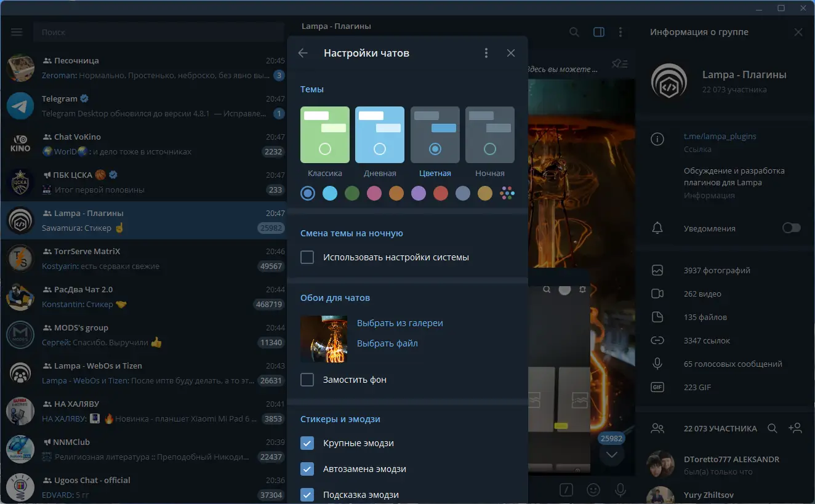The image size is (815, 504).
Task: Open the Песочница chat
Action: click(145, 68)
